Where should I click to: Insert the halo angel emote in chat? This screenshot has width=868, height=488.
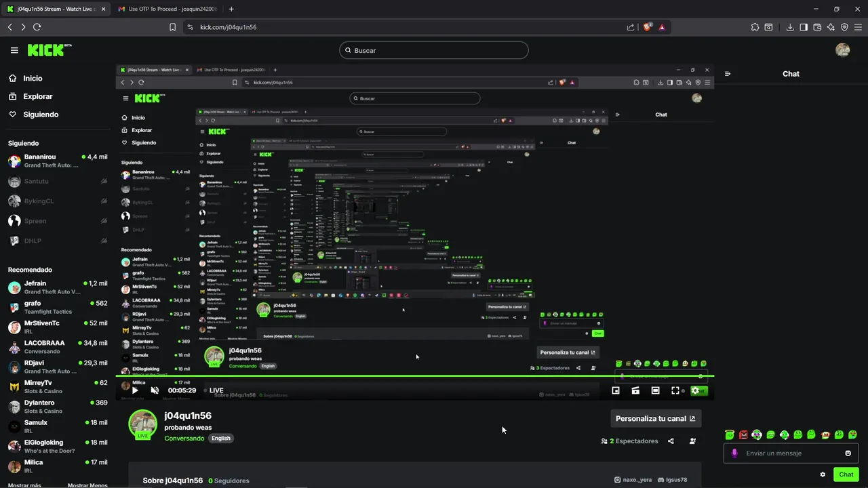tap(730, 434)
